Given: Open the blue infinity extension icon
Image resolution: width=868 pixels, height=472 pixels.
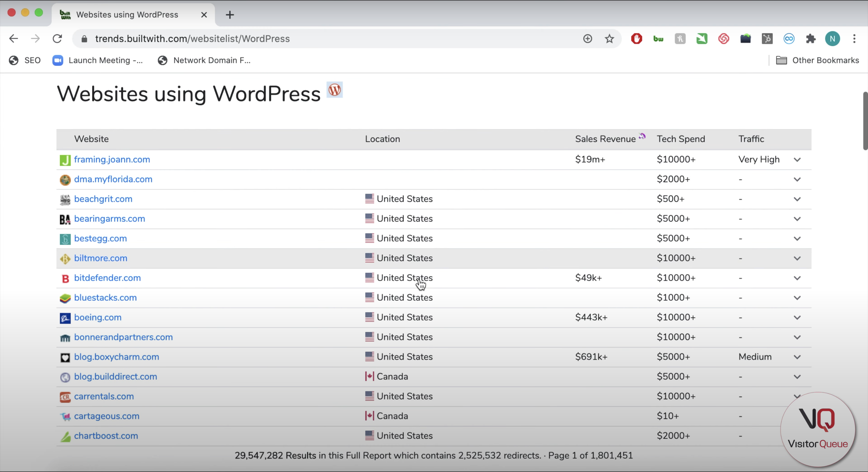Looking at the screenshot, I should click(789, 39).
